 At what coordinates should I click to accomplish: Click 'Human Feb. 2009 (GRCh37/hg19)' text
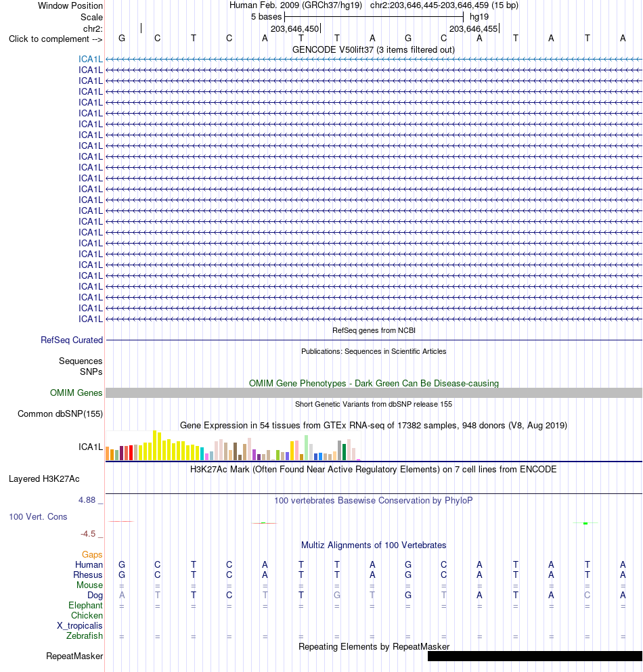[x=296, y=5]
